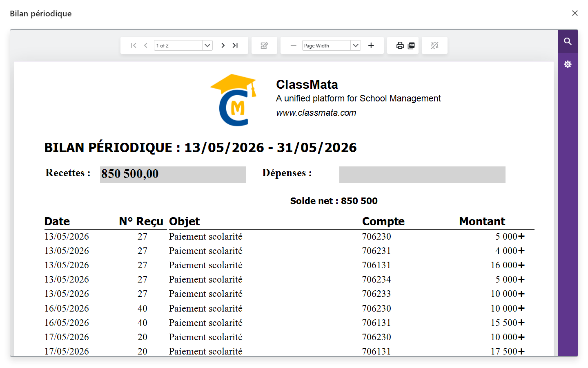Screen dimensions: 588x368
Task: Print the report with printer icon
Action: point(400,45)
